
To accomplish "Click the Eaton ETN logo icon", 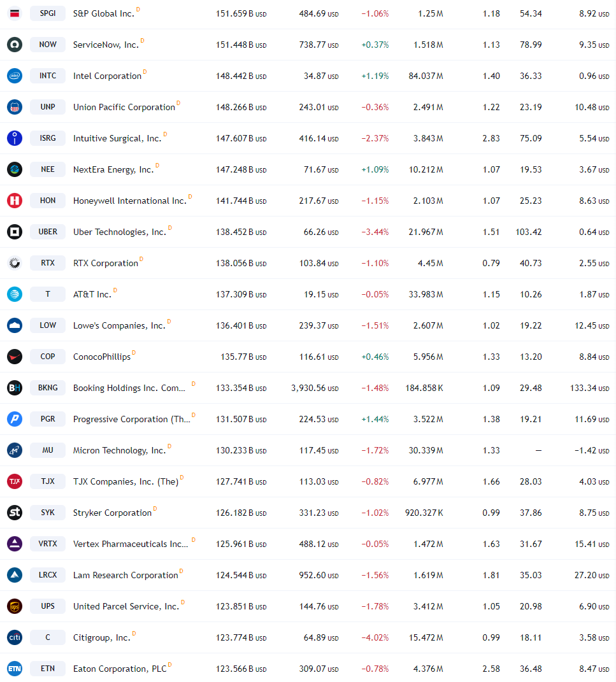I will coord(15,669).
